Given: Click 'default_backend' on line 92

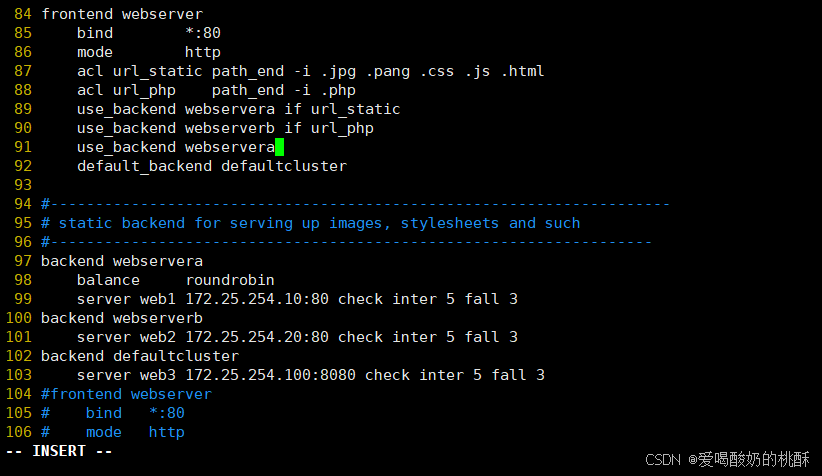Looking at the screenshot, I should [144, 166].
